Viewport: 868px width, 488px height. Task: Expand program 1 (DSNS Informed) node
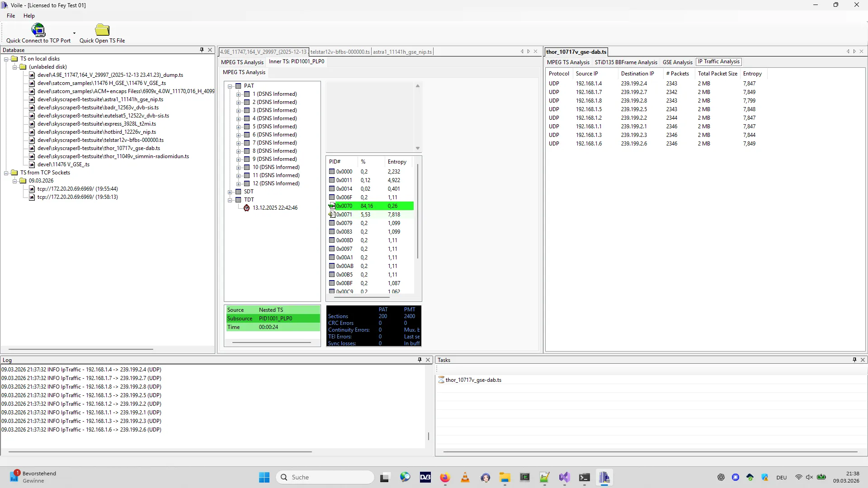point(239,94)
